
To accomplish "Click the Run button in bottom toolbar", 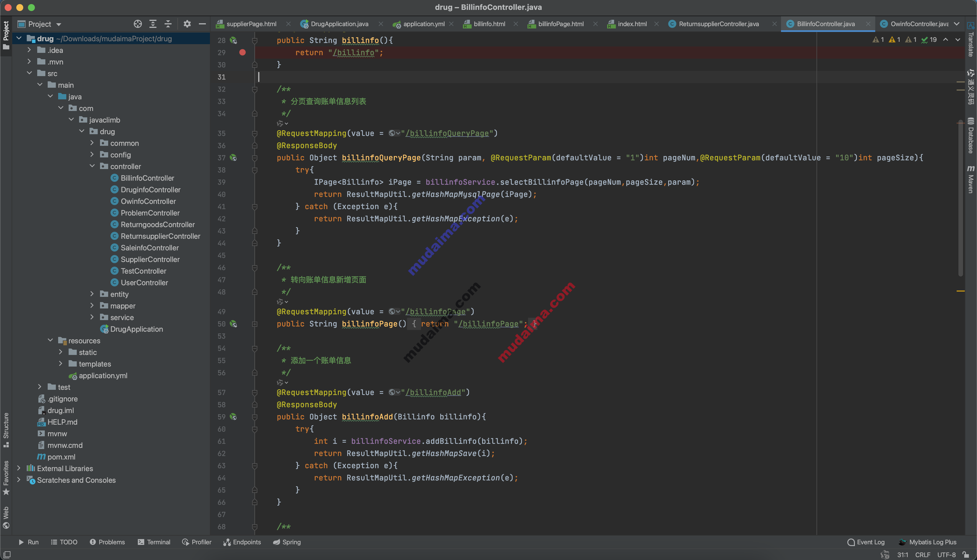I will [28, 542].
